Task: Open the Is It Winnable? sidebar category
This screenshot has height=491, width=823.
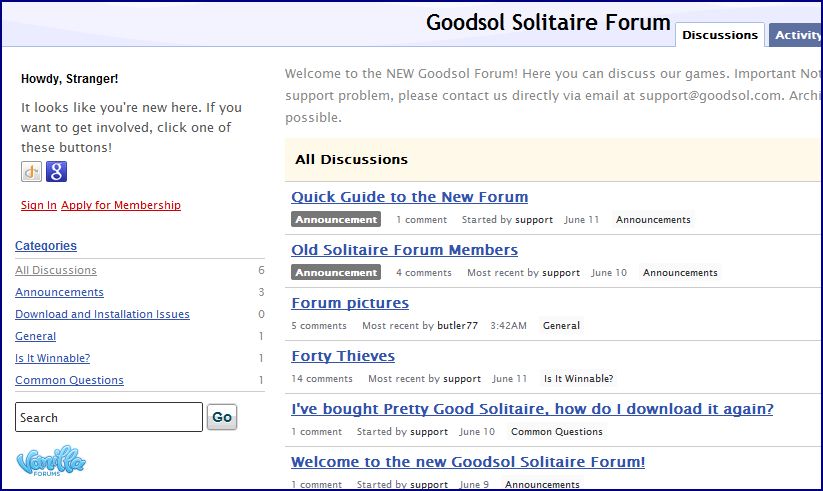Action: (x=52, y=358)
